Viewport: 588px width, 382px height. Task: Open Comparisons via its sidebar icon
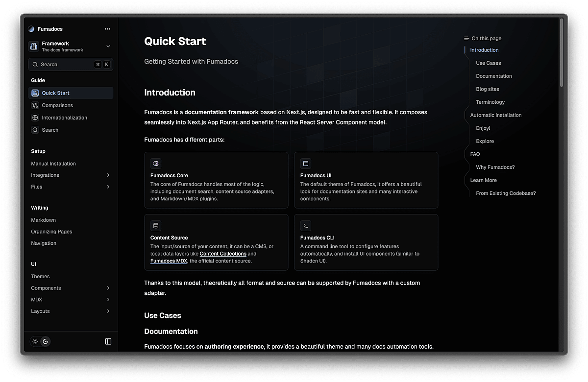point(35,105)
